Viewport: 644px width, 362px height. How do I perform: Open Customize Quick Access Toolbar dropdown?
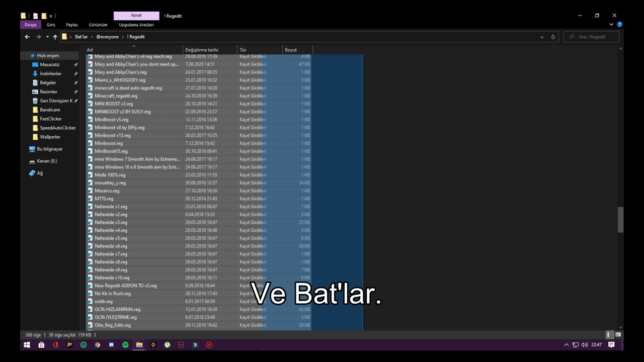tap(51, 16)
